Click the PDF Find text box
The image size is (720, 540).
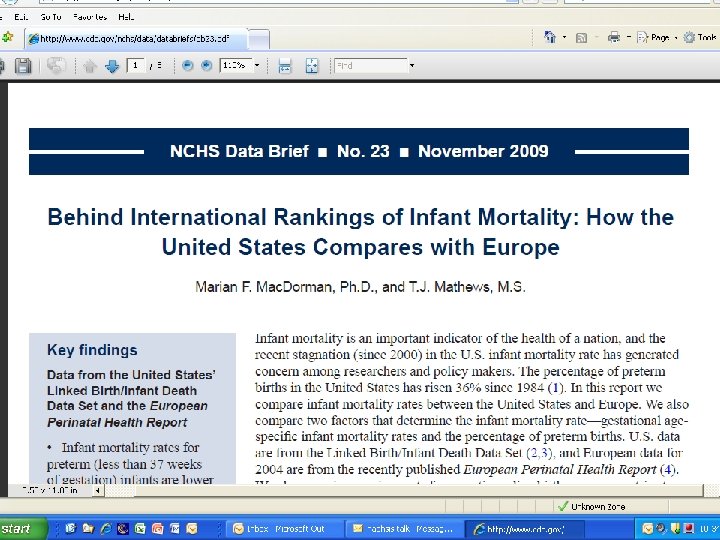[x=371, y=66]
